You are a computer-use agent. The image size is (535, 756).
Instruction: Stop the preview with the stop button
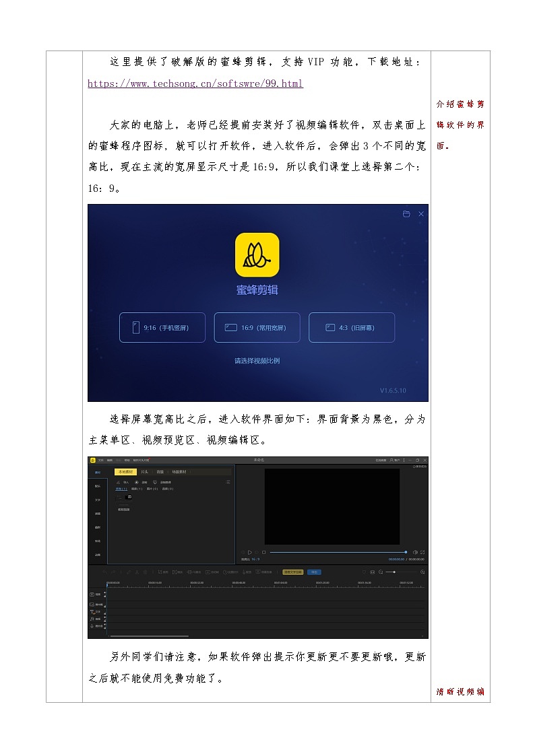pyautogui.click(x=264, y=553)
